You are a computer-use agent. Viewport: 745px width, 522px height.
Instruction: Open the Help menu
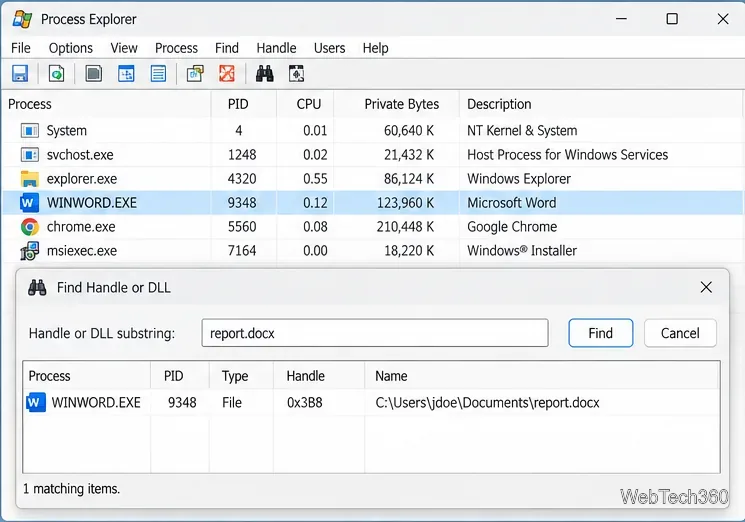click(x=375, y=48)
